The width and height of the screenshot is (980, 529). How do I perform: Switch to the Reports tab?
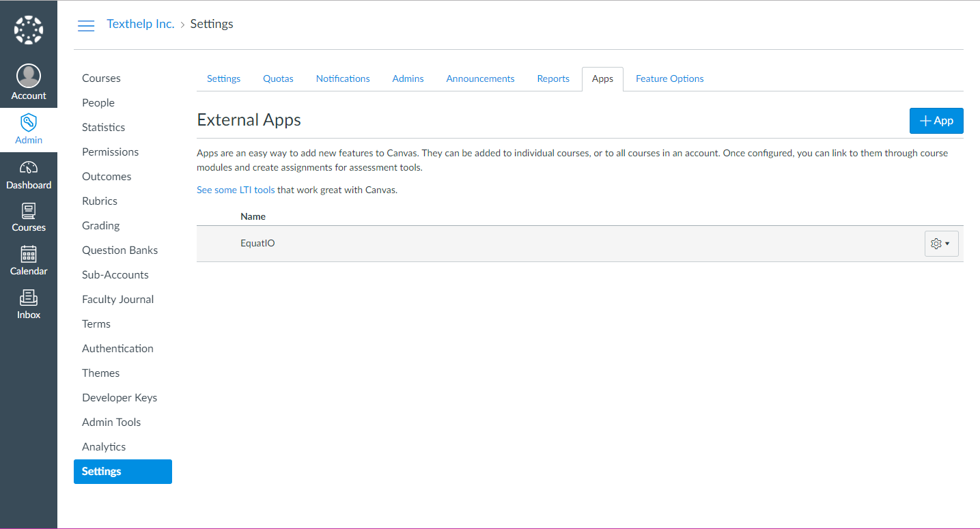coord(553,78)
